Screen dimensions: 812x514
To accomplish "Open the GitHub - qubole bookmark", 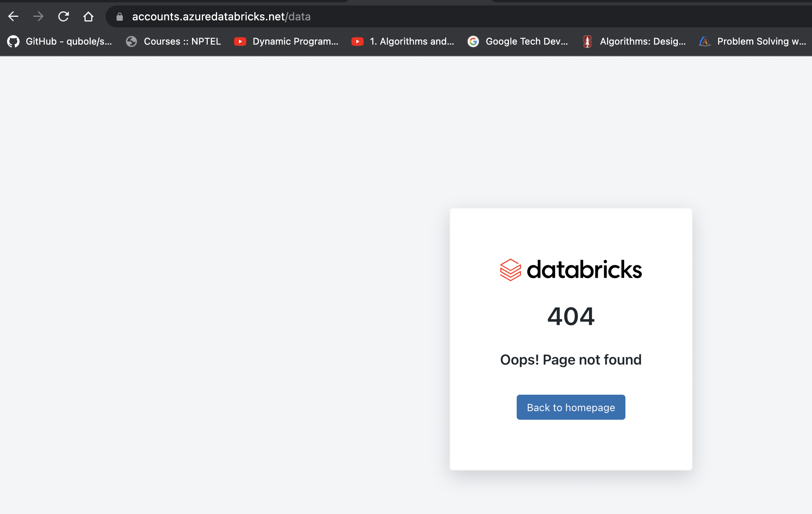I will pyautogui.click(x=69, y=41).
